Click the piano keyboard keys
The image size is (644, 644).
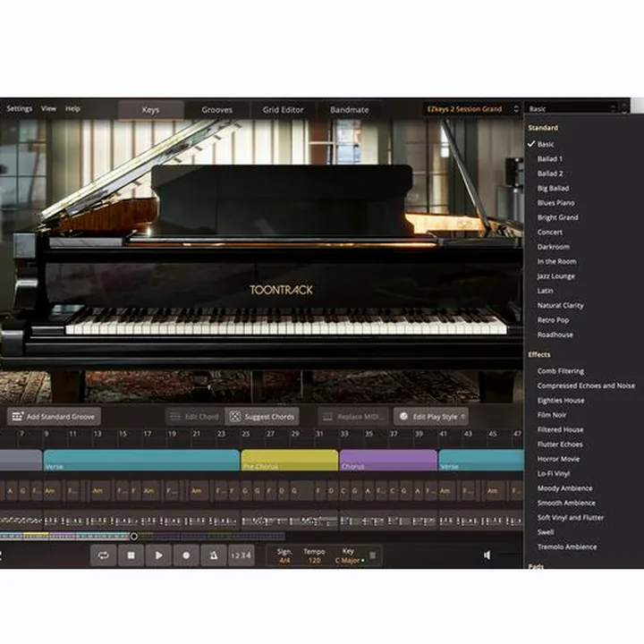click(x=286, y=322)
